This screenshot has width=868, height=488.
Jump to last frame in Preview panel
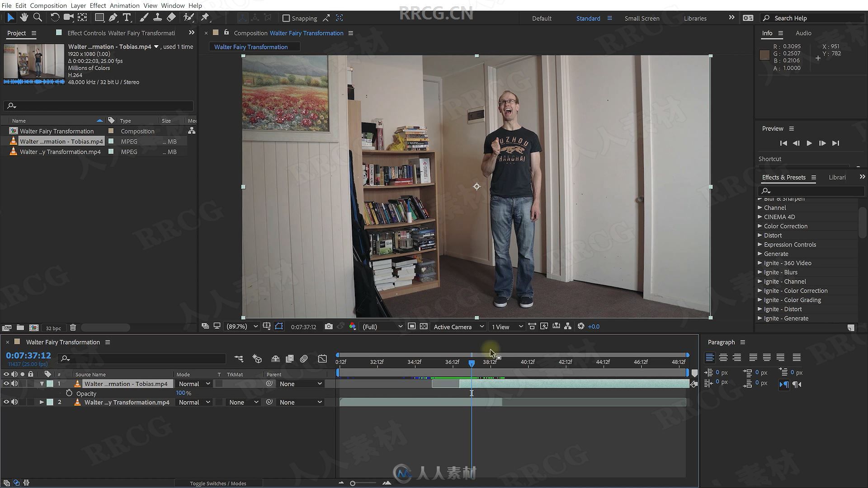836,143
